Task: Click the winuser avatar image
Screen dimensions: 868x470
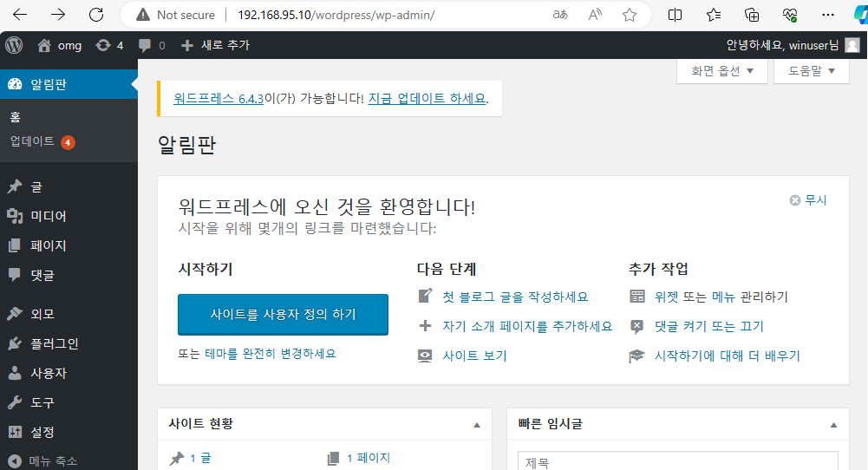Action: pos(853,45)
